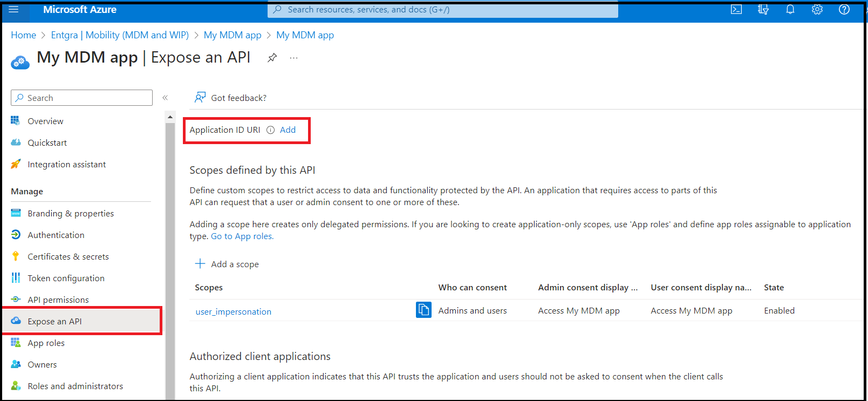Click the plus icon for Add a scope
Image resolution: width=868 pixels, height=401 pixels.
click(x=200, y=263)
